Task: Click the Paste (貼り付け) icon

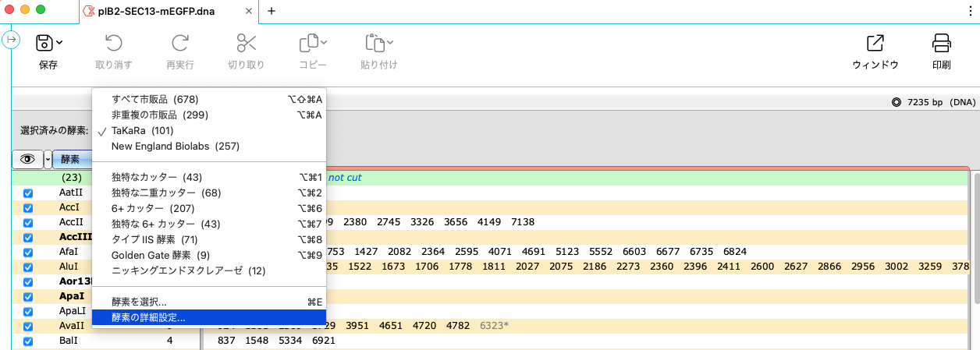Action: coord(375,43)
